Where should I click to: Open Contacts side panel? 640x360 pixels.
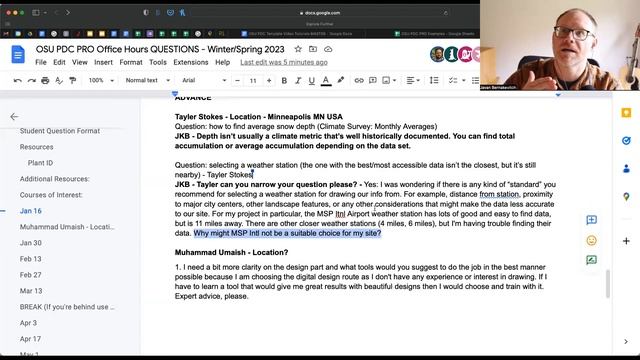626,169
